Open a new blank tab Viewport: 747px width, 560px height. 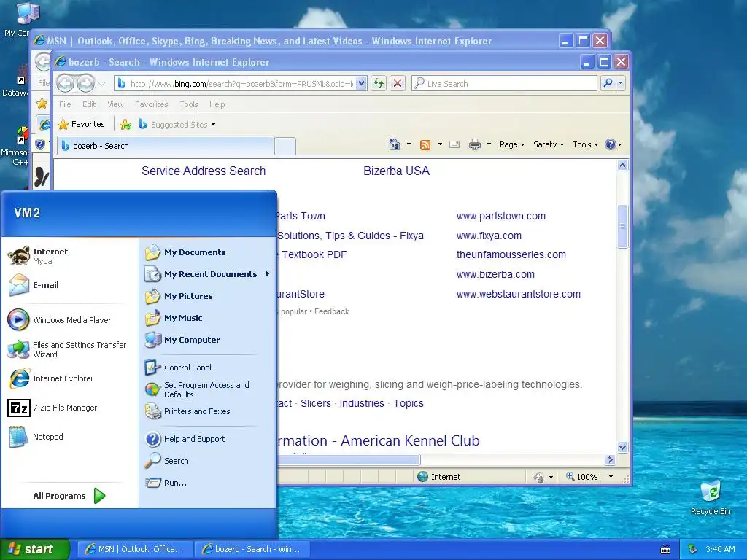point(285,146)
